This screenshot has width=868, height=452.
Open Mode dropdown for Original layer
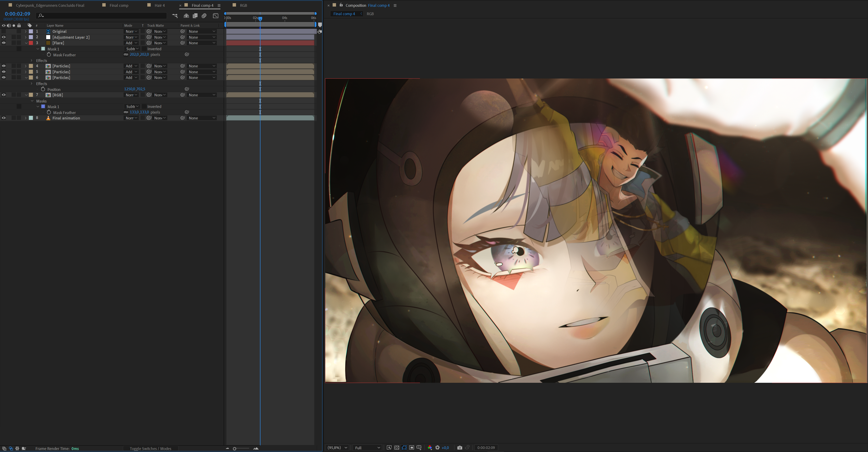tap(131, 31)
